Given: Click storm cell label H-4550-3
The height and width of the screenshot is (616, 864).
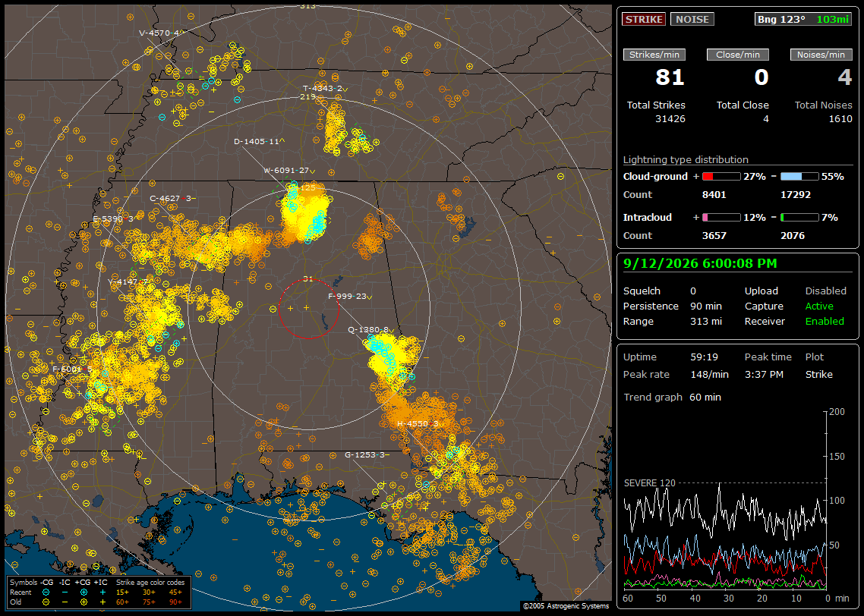Looking at the screenshot, I should point(420,424).
